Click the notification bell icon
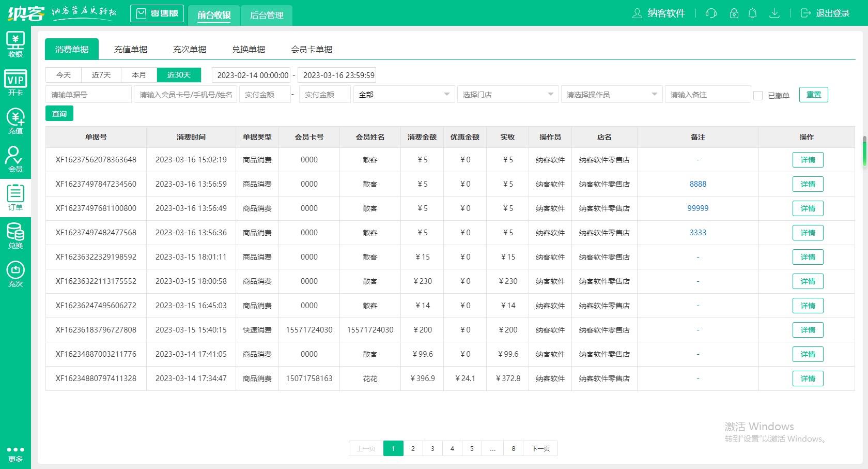This screenshot has height=469, width=868. pyautogui.click(x=753, y=13)
